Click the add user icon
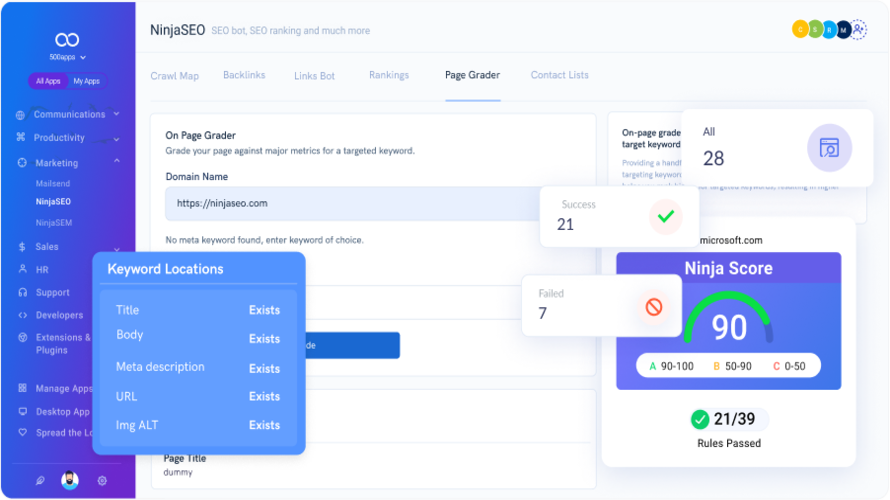 click(x=858, y=29)
